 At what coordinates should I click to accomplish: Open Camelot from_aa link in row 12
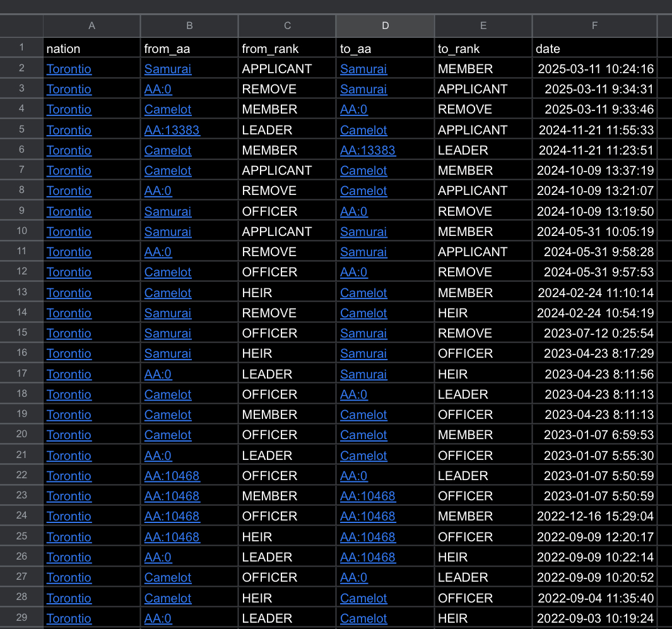point(168,272)
